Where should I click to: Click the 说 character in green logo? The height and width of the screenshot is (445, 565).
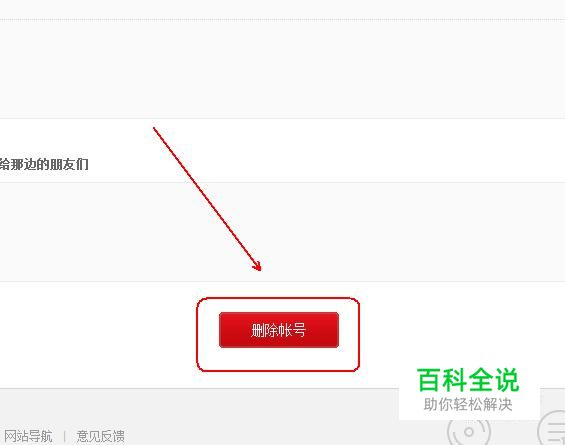tap(507, 380)
